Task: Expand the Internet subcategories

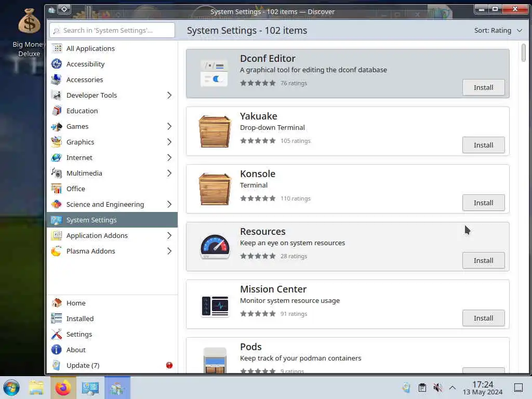Action: point(169,158)
